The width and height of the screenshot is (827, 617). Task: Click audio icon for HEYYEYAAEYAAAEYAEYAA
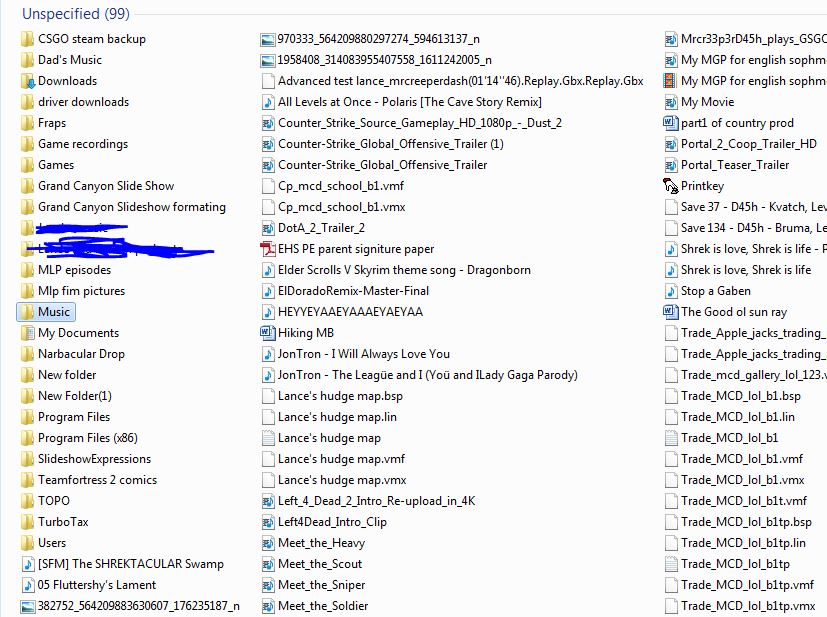pyautogui.click(x=268, y=312)
